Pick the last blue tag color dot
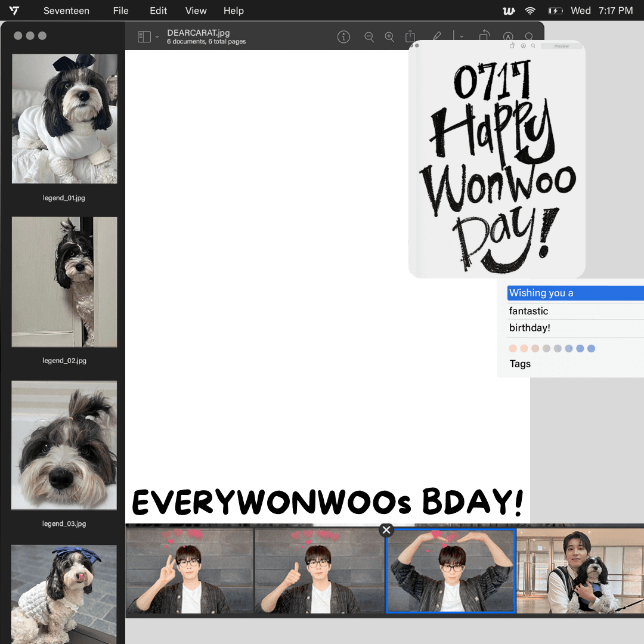This screenshot has width=644, height=644. [591, 348]
